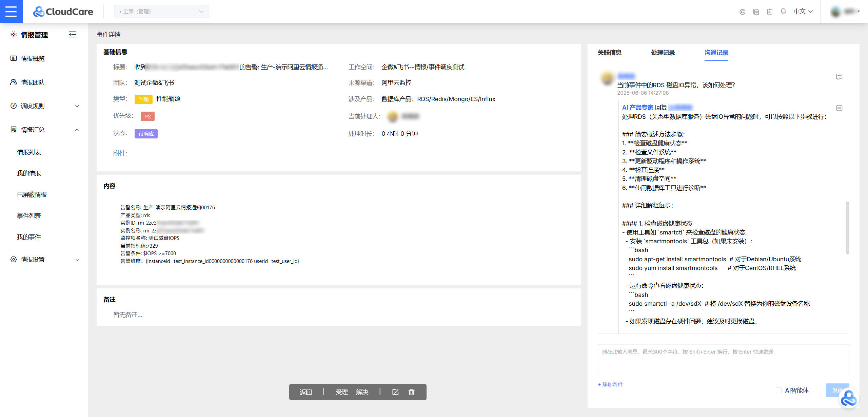
Task: Open the document icon in top bar
Action: 756,12
